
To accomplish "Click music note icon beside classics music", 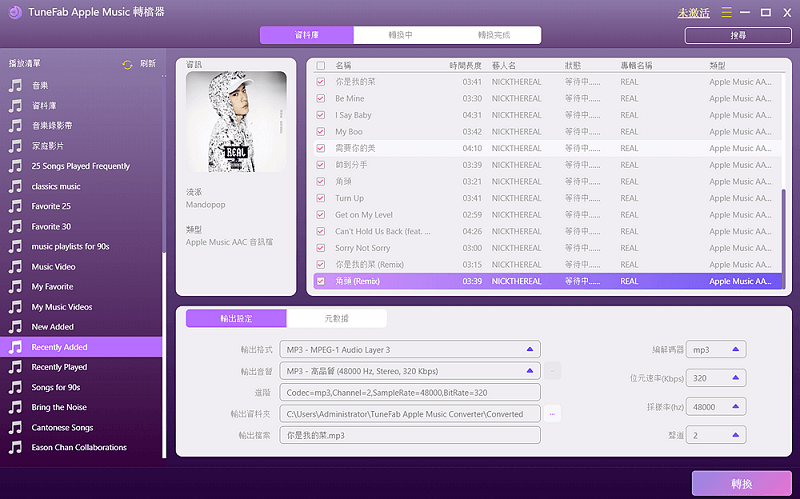I will pos(16,186).
